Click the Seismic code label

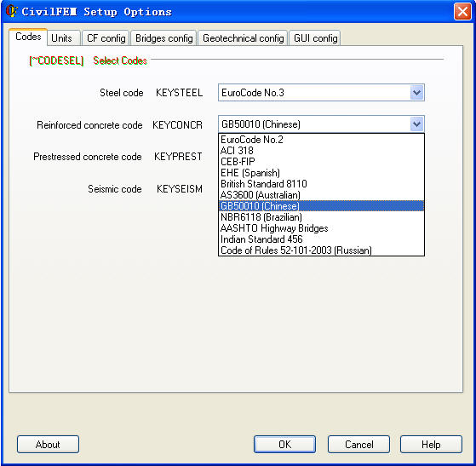tap(115, 189)
